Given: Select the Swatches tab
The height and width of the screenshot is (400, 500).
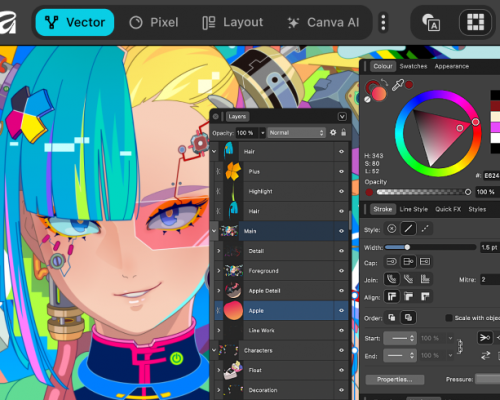Looking at the screenshot, I should click(x=413, y=66).
